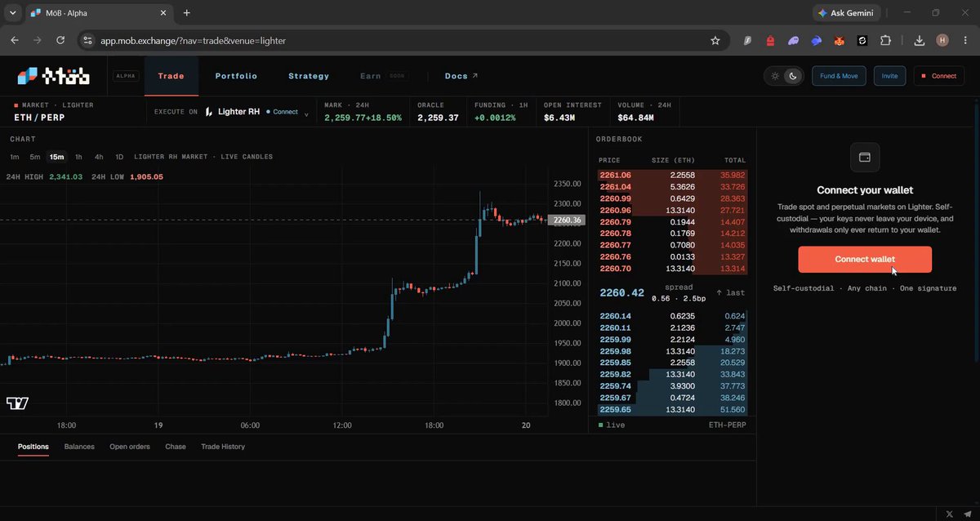The height and width of the screenshot is (521, 980).
Task: Open the tab search dropdown arrow
Action: (x=12, y=13)
